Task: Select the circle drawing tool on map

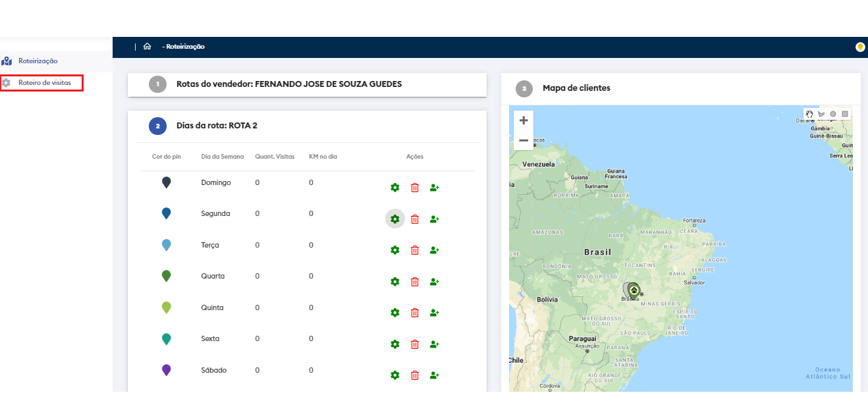Action: [x=833, y=114]
